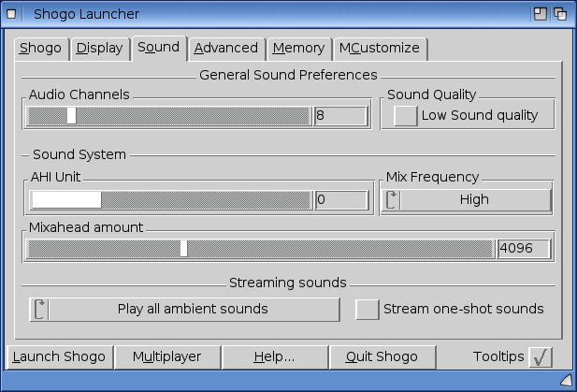Click the Mixahead value field showing 4096
The height and width of the screenshot is (392, 577).
[524, 249]
